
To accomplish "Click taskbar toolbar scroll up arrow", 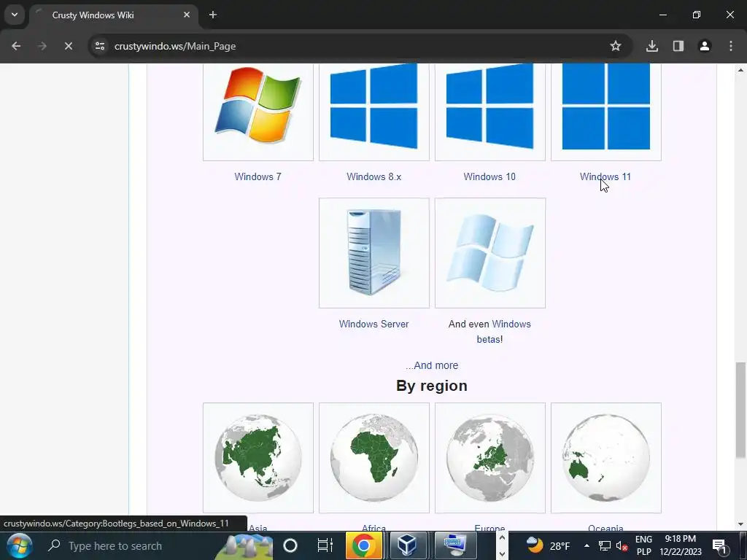I will pyautogui.click(x=502, y=538).
